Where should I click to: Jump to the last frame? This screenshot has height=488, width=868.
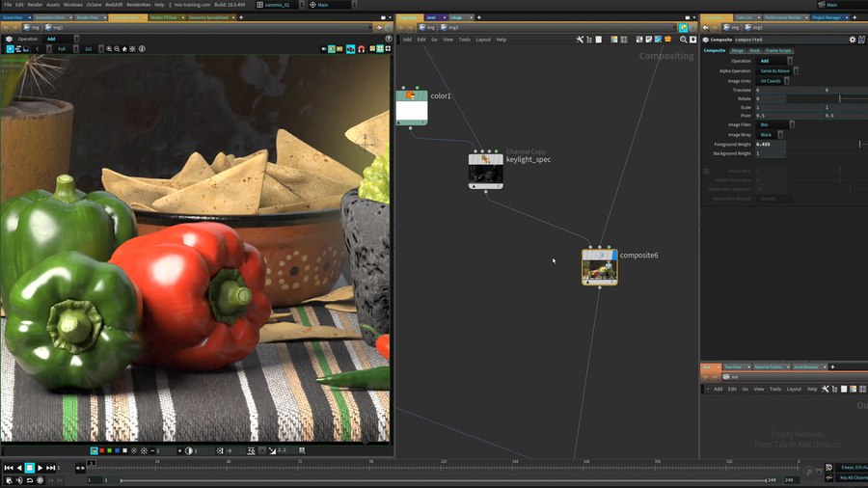point(50,468)
